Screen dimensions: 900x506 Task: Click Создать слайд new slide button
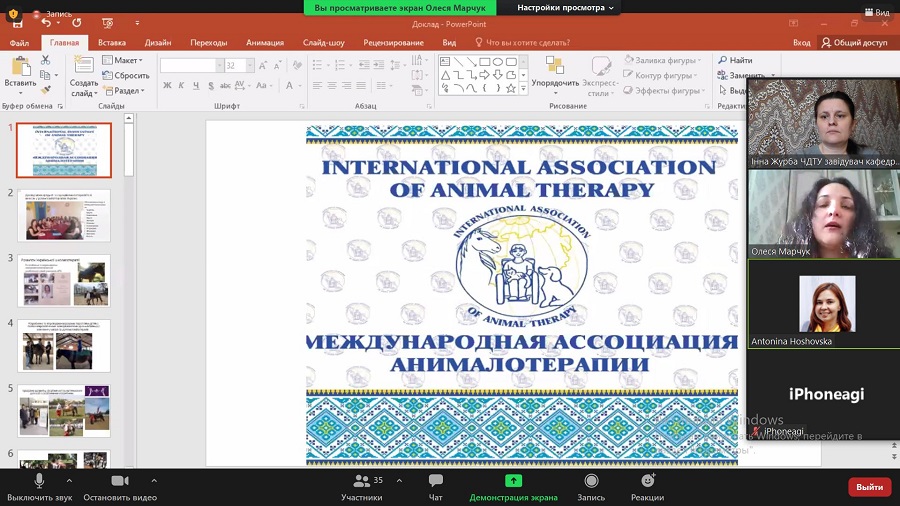(84, 76)
